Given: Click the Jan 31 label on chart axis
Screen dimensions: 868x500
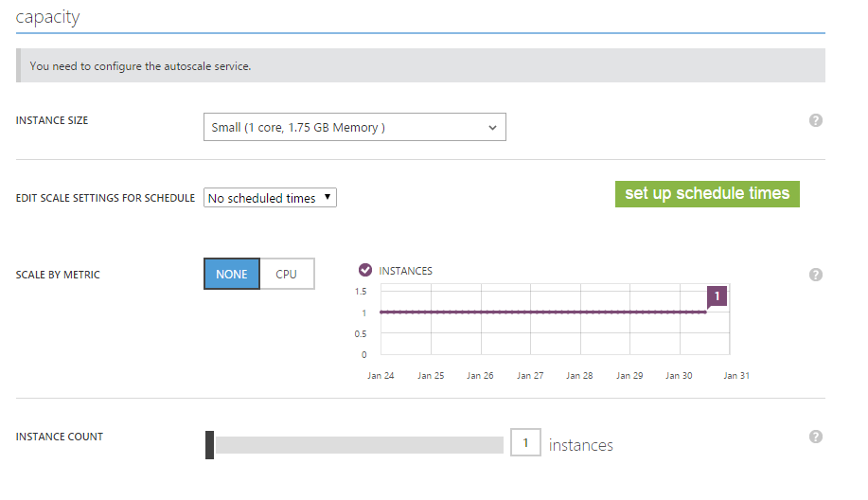Looking at the screenshot, I should pyautogui.click(x=736, y=376).
